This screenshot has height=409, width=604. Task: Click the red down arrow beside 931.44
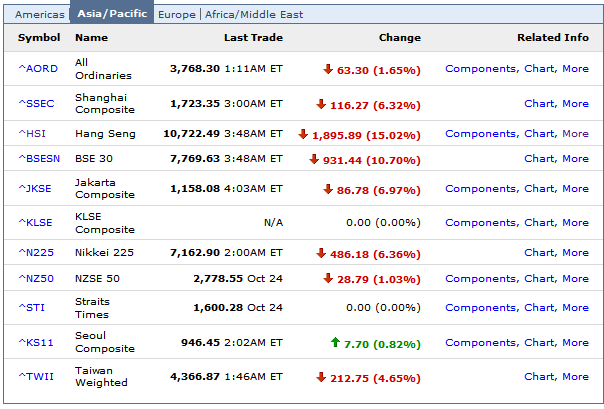(314, 159)
